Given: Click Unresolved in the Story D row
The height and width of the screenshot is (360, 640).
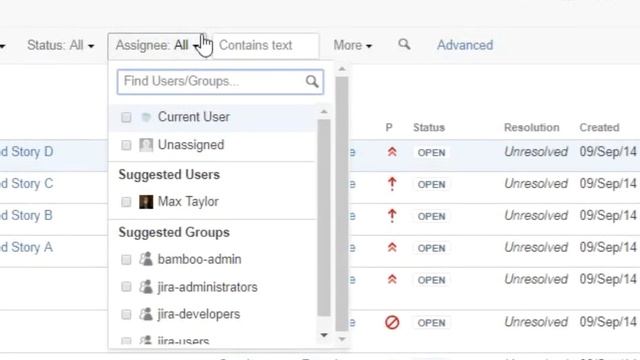Looking at the screenshot, I should click(536, 152).
